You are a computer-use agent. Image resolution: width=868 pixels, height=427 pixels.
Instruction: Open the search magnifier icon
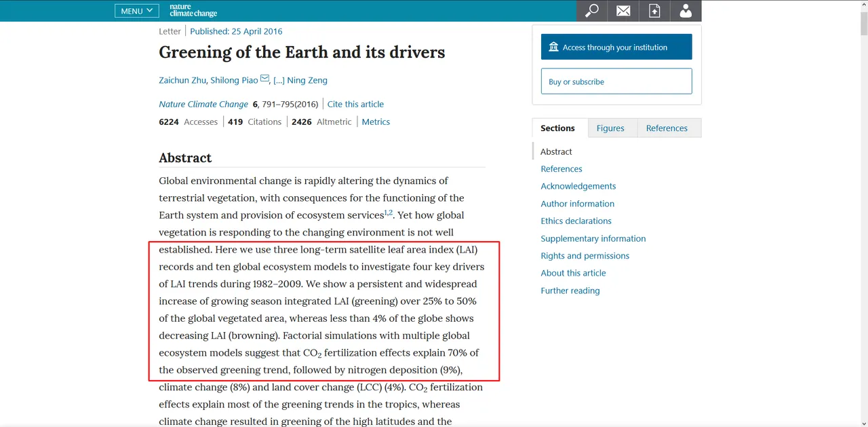pos(592,11)
